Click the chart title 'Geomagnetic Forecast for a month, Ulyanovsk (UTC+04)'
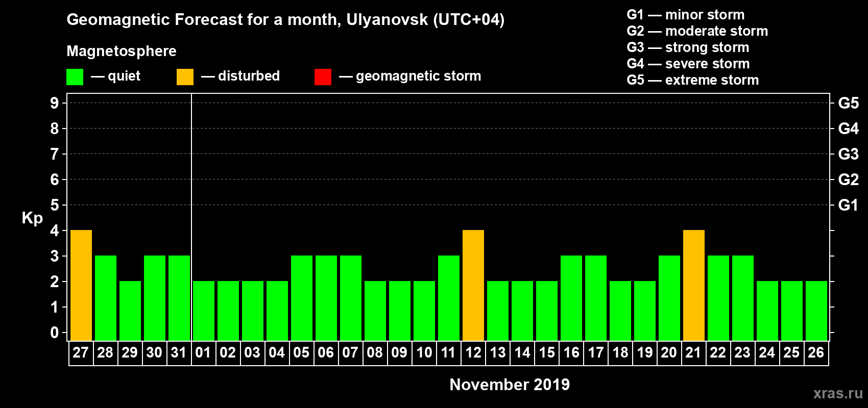 [285, 20]
